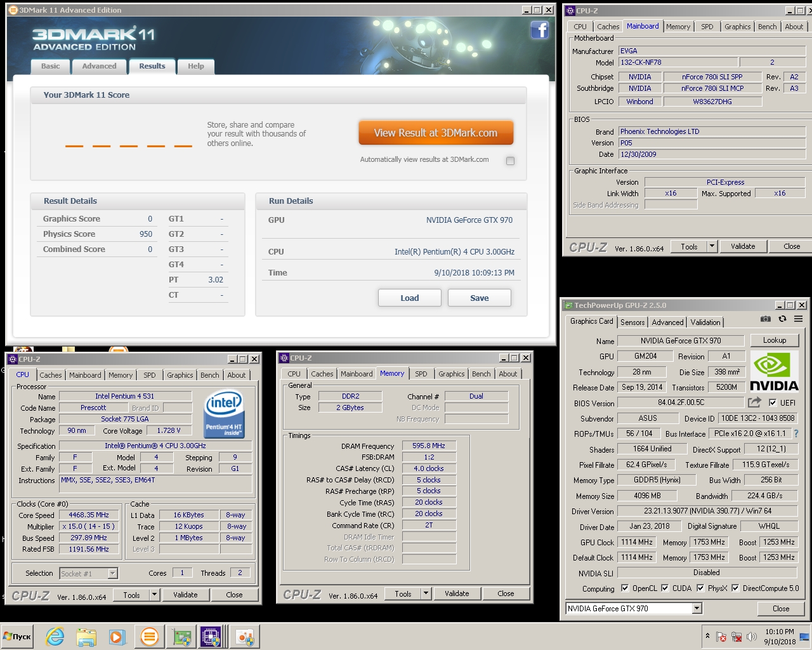Toggle the OpenCL checkbox

point(625,588)
